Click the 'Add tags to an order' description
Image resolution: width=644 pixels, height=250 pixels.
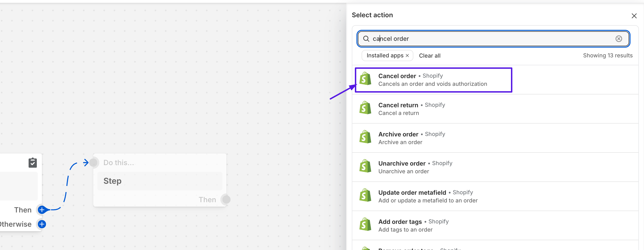[x=405, y=229]
